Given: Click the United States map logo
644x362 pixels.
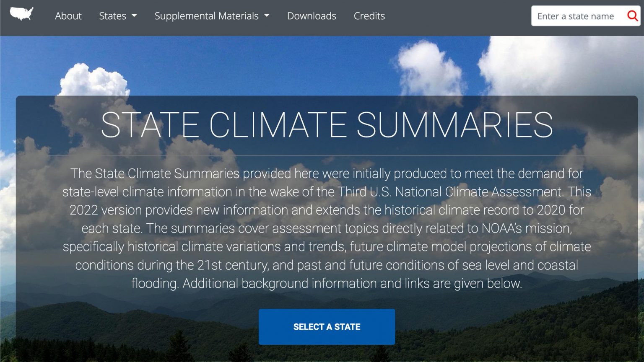Looking at the screenshot, I should tap(21, 14).
